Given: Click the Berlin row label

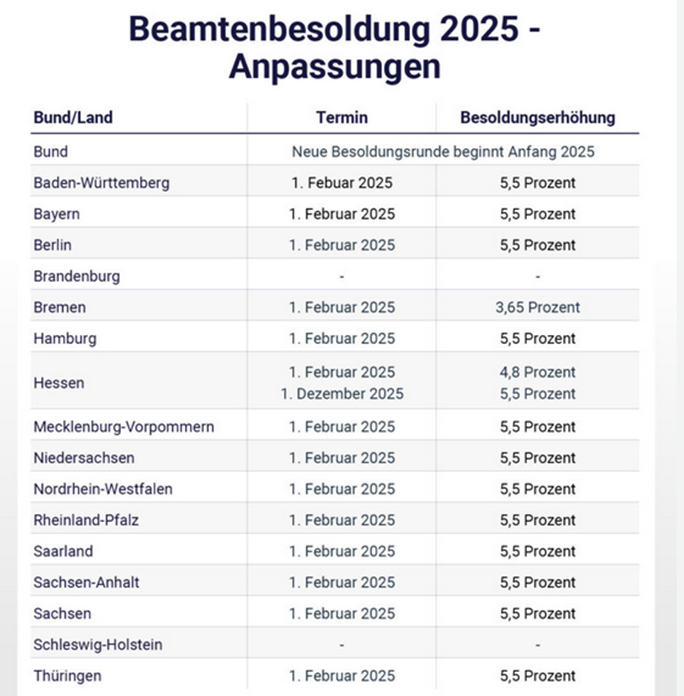Looking at the screenshot, I should pyautogui.click(x=53, y=245).
